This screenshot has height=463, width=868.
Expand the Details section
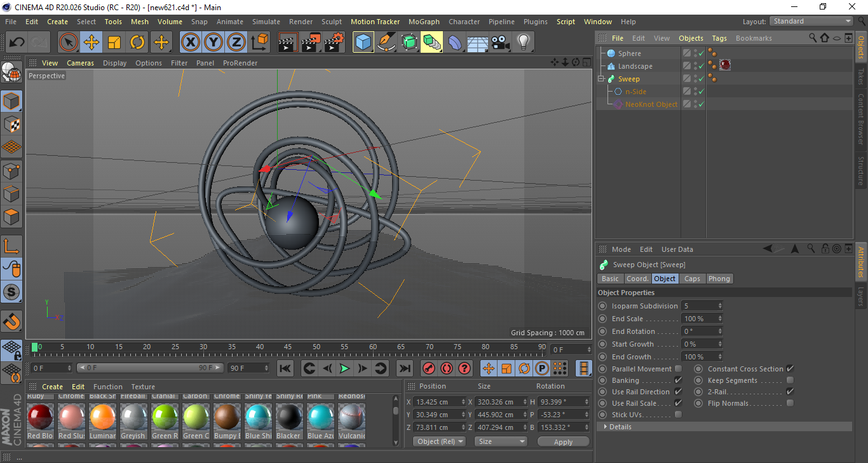pyautogui.click(x=605, y=427)
